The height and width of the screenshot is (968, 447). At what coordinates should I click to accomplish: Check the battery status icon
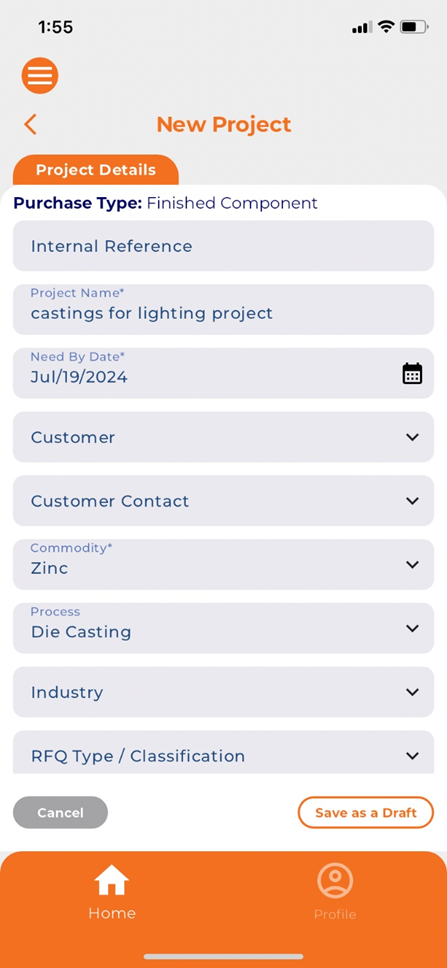[x=414, y=27]
